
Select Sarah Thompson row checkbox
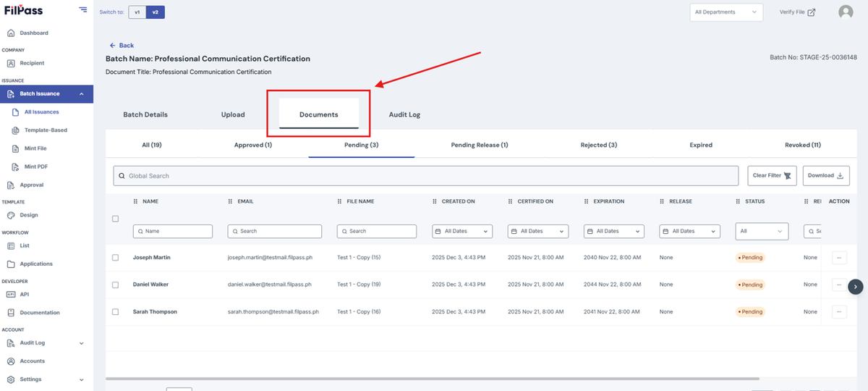coord(115,312)
